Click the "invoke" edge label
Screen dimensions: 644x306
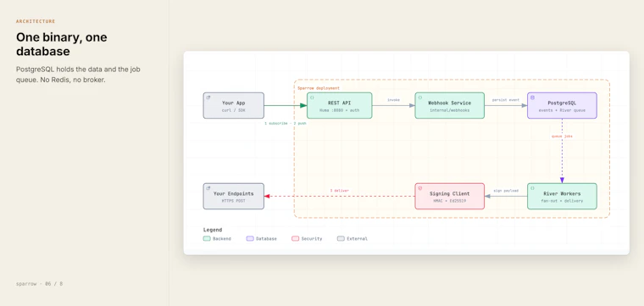393,100
